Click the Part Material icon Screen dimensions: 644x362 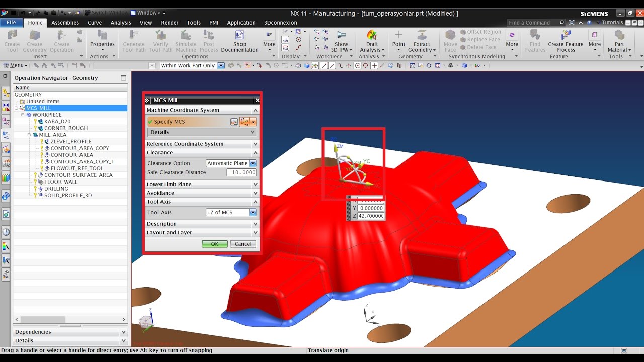click(x=619, y=35)
